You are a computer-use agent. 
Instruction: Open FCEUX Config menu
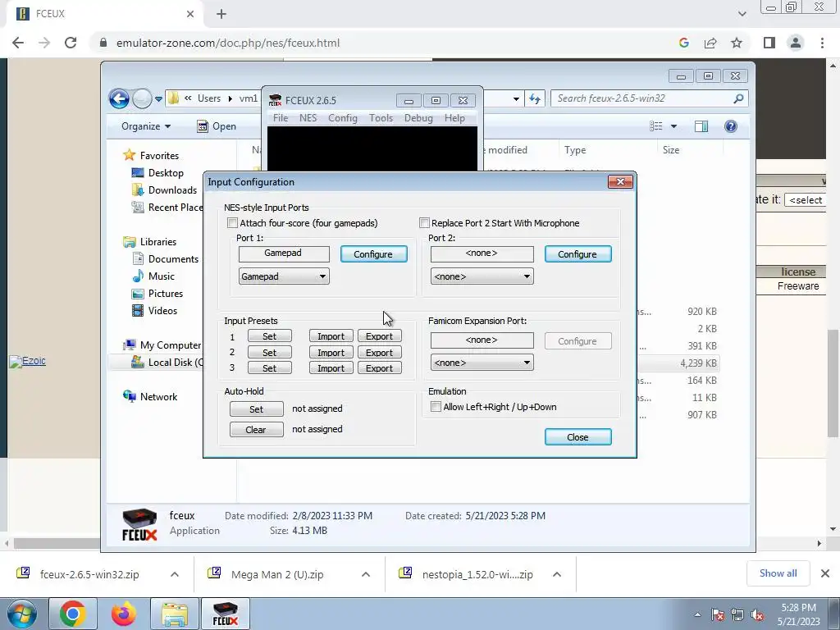[342, 118]
